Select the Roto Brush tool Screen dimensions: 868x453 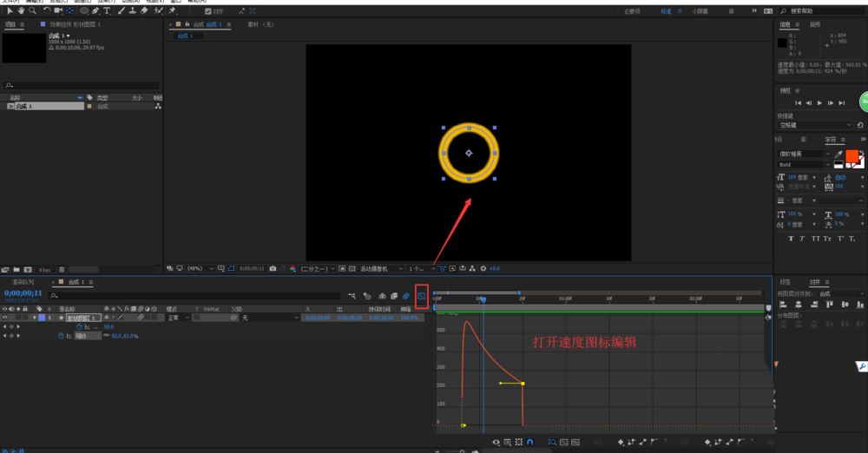click(x=158, y=10)
